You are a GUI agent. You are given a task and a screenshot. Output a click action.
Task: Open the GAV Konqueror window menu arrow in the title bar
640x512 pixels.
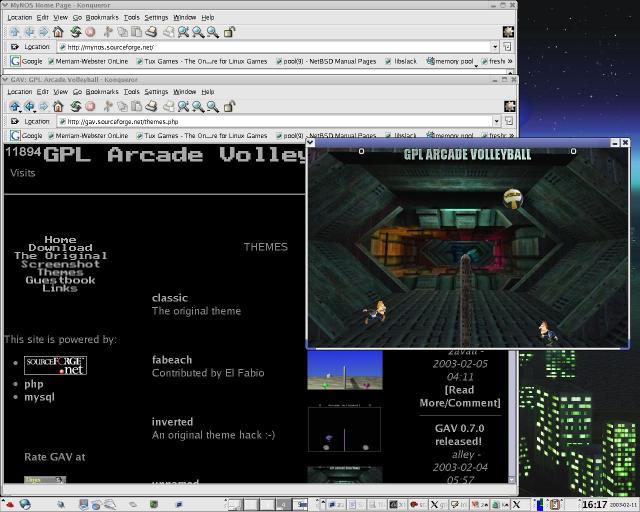click(x=5, y=80)
